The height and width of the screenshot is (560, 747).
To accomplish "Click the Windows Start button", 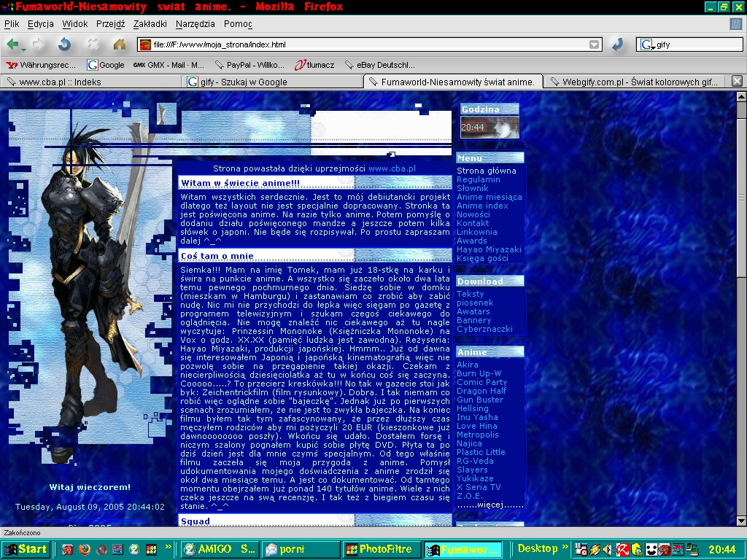I will click(x=26, y=549).
